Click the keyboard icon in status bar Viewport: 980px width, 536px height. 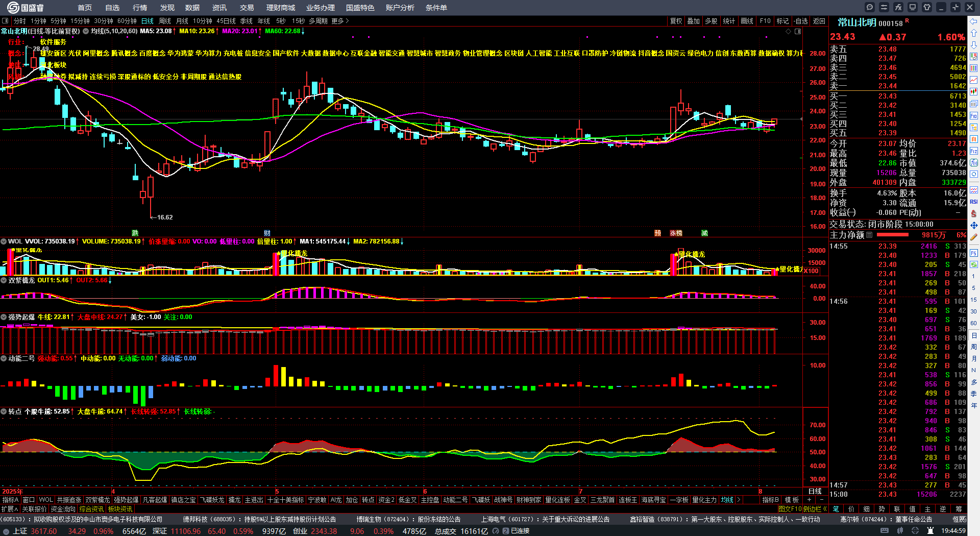[x=884, y=531]
